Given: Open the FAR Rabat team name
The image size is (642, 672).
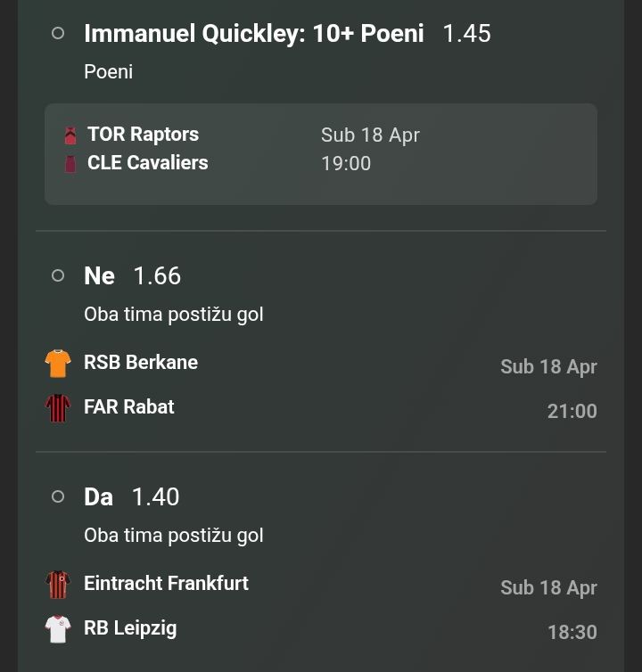Looking at the screenshot, I should tap(129, 407).
